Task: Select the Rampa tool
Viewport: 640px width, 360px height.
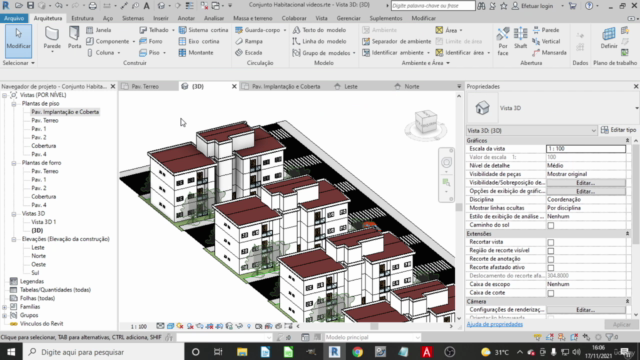Action: [249, 41]
